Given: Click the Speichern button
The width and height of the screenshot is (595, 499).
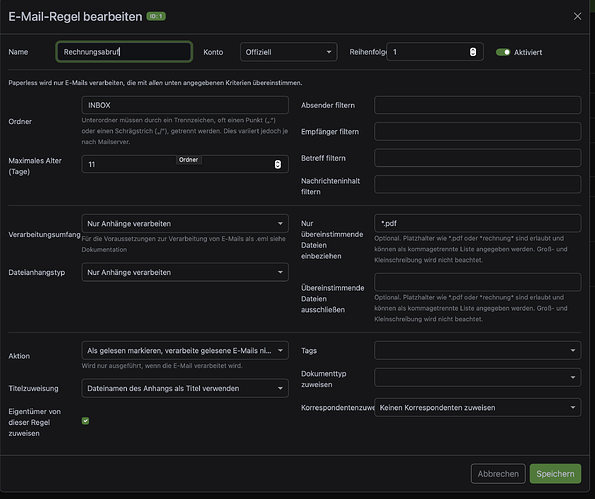Looking at the screenshot, I should [x=555, y=474].
